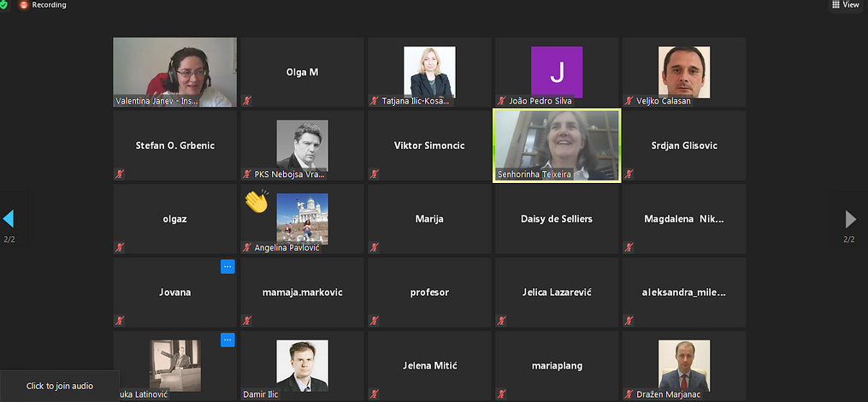Viewport: 868px width, 402px height.
Task: Select Senhorinha Teixeira's active speaker video
Action: 558,145
